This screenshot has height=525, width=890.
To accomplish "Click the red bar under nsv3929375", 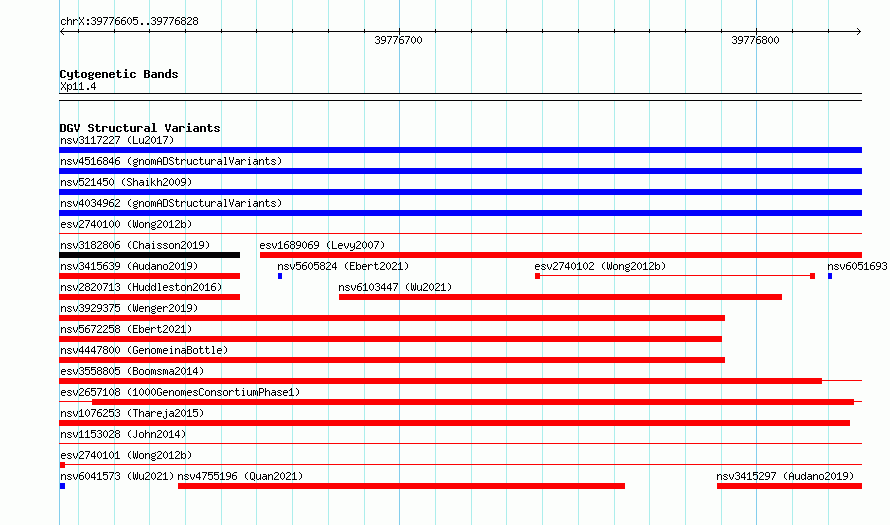I will pyautogui.click(x=392, y=318).
